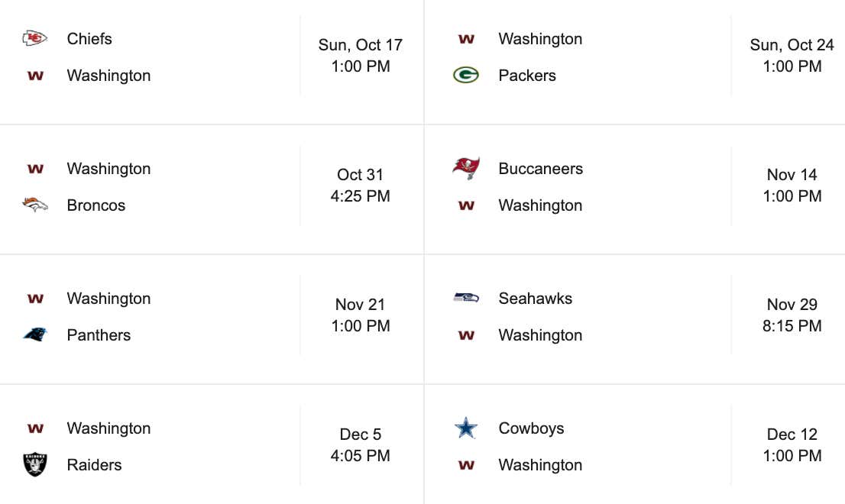845x504 pixels.
Task: Open the Chiefs team name link
Action: tap(89, 39)
